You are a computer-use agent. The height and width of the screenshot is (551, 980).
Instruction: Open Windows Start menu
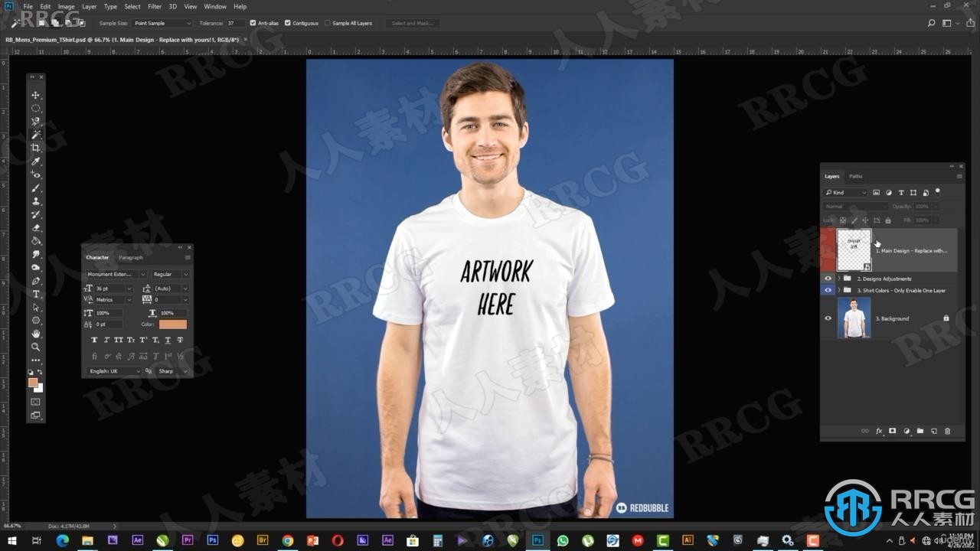pos(11,540)
